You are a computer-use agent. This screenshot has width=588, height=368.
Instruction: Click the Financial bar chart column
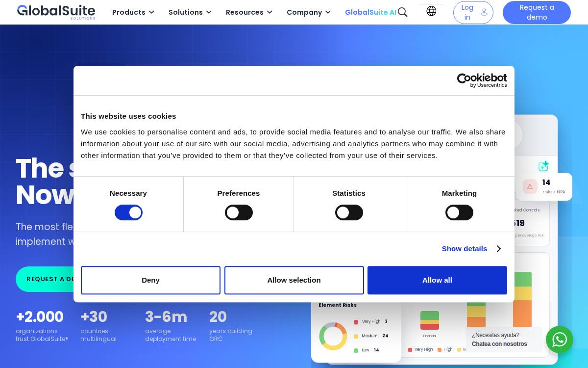coord(430,320)
